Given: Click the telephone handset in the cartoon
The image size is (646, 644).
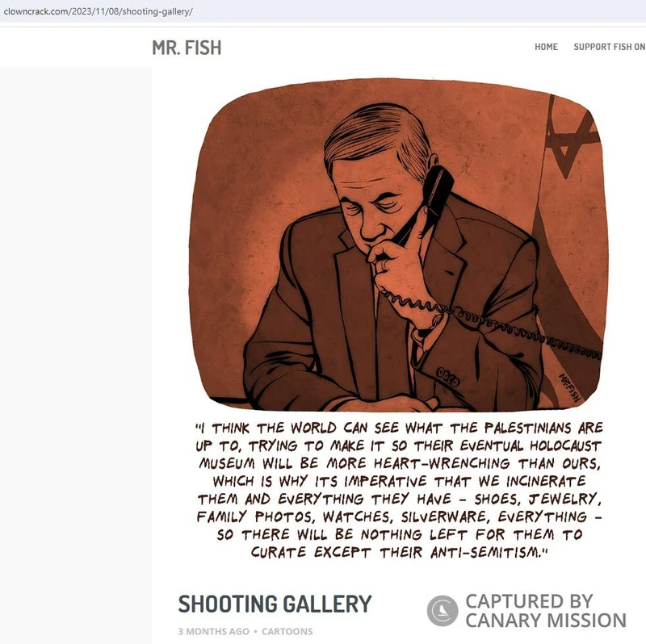Looking at the screenshot, I should [x=424, y=204].
